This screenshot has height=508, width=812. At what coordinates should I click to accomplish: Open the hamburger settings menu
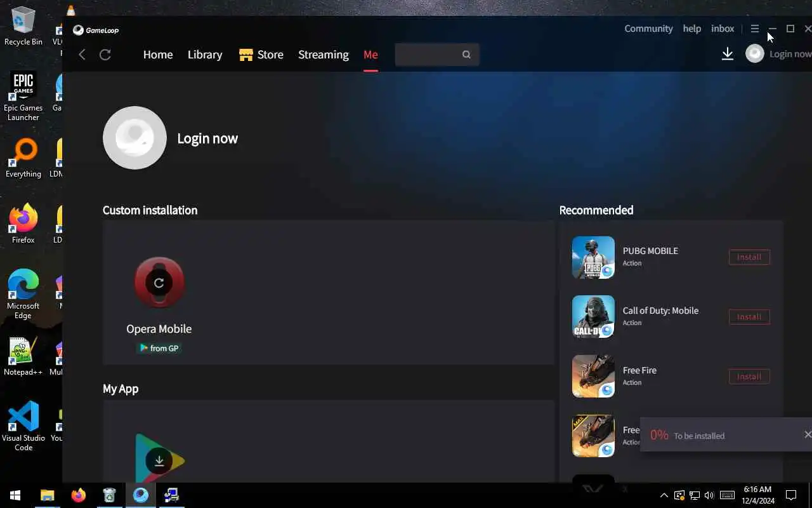[754, 29]
